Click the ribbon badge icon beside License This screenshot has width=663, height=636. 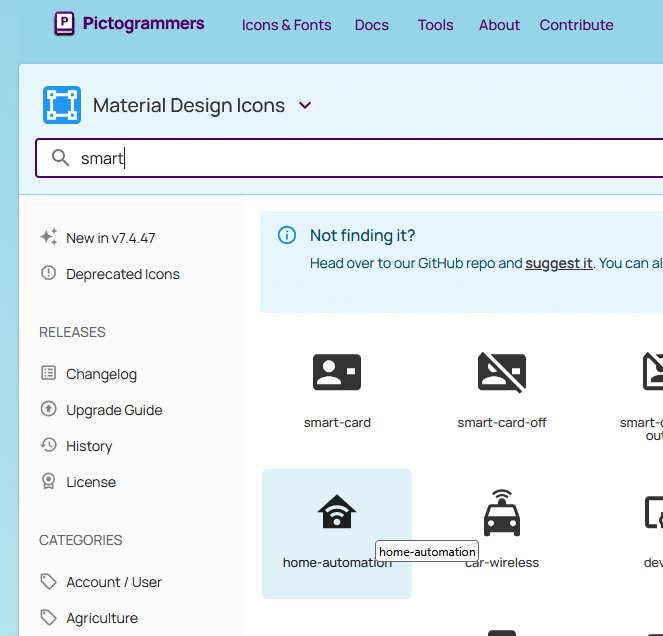click(48, 481)
